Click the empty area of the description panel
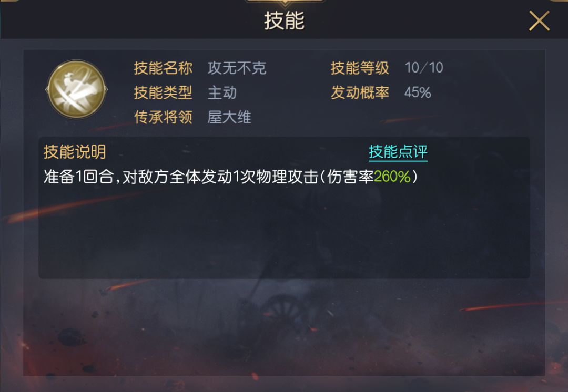The width and height of the screenshot is (568, 392). (x=284, y=232)
